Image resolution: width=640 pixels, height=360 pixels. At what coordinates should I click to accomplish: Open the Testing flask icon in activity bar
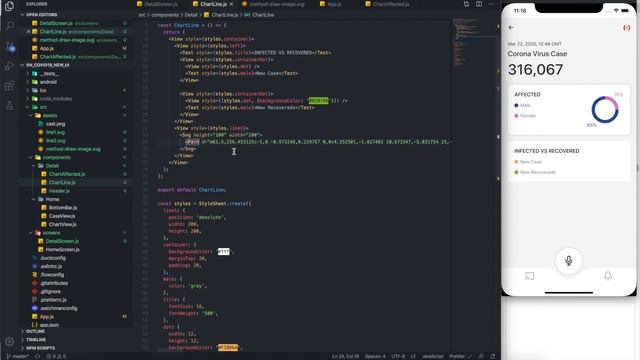point(9,106)
